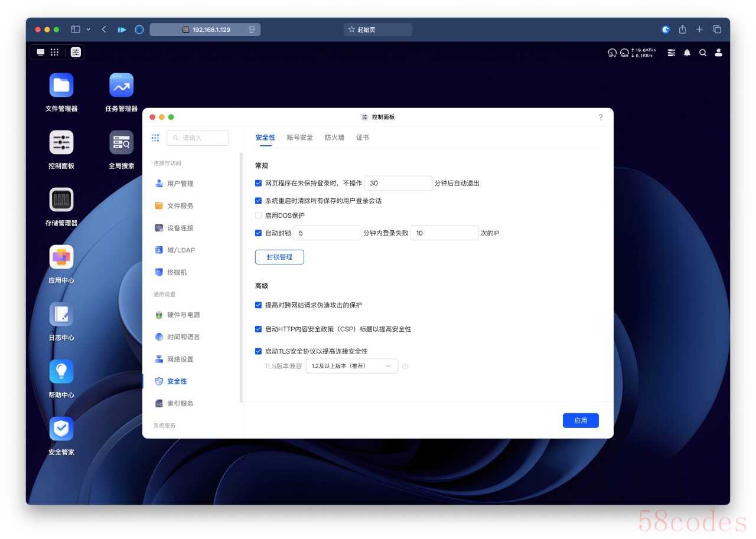756x539 pixels.
Task: Launch 任务管理器 from the desktop
Action: click(x=121, y=86)
